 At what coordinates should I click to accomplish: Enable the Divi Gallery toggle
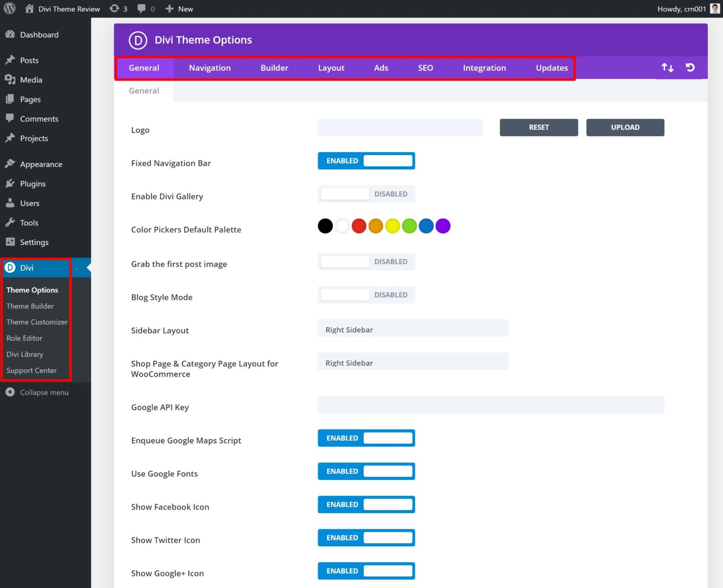[366, 194]
